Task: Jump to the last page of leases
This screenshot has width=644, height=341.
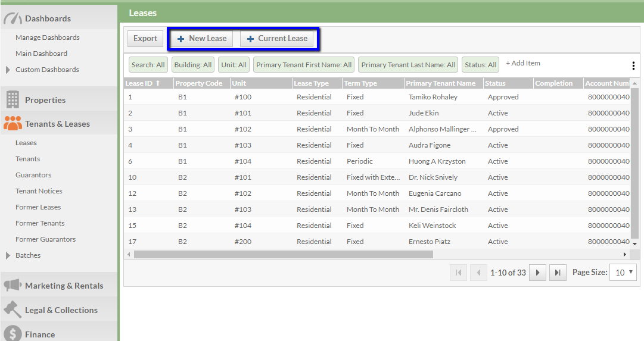Action: (557, 273)
